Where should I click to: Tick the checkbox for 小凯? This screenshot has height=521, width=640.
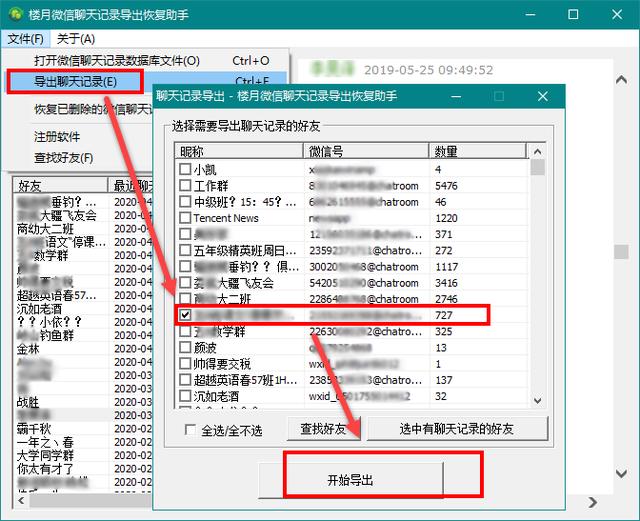(185, 169)
